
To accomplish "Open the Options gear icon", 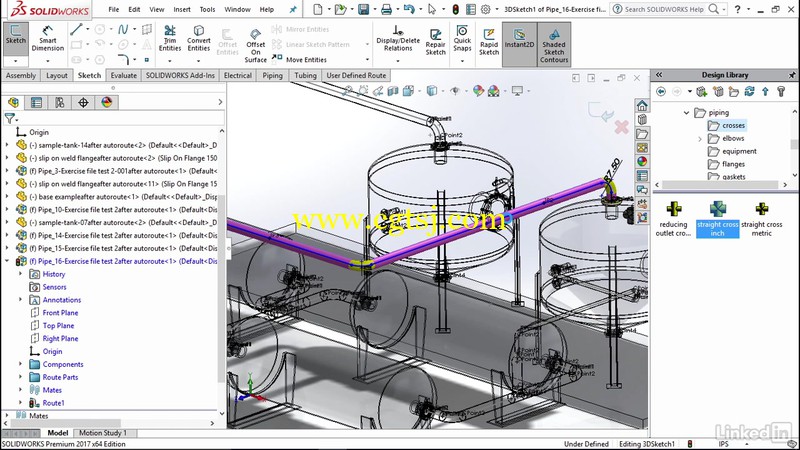I will (485, 9).
